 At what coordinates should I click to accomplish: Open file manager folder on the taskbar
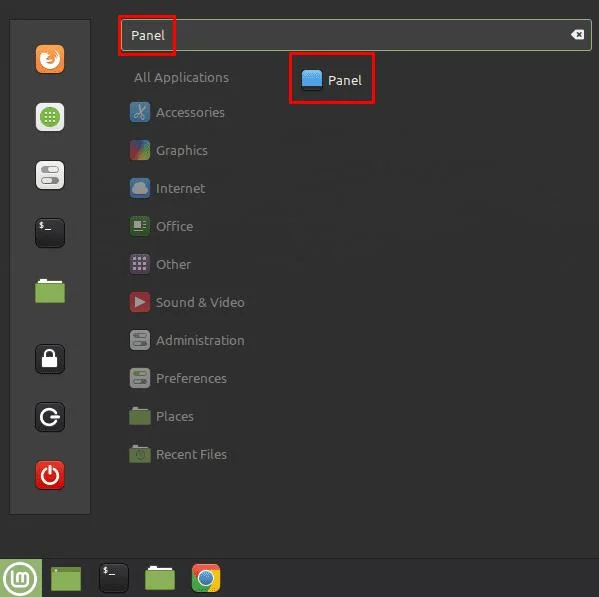click(160, 578)
